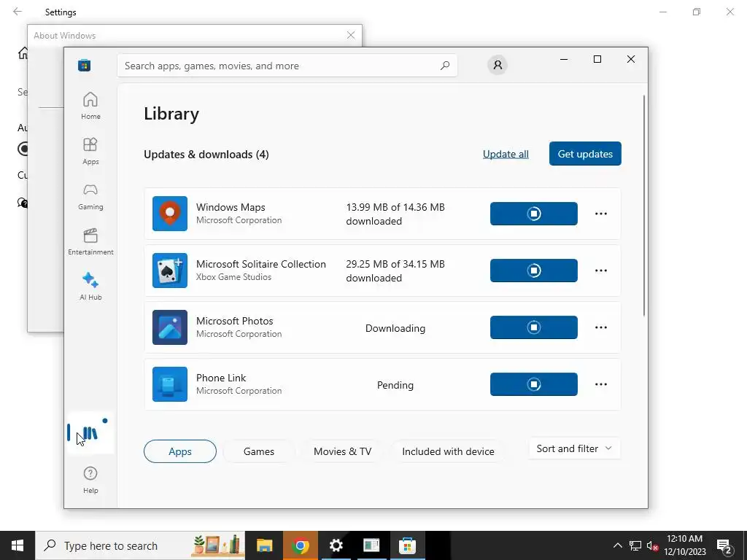747x560 pixels.
Task: Click the Update all link
Action: pyautogui.click(x=506, y=154)
